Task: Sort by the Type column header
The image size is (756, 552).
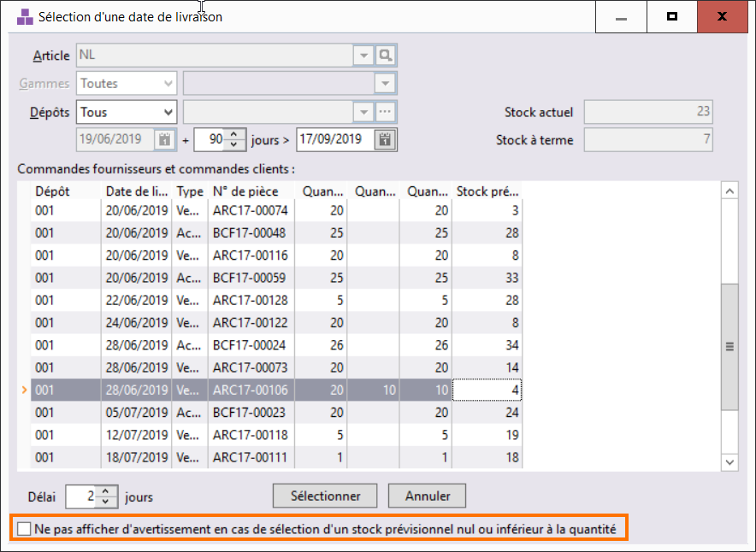Action: tap(190, 191)
